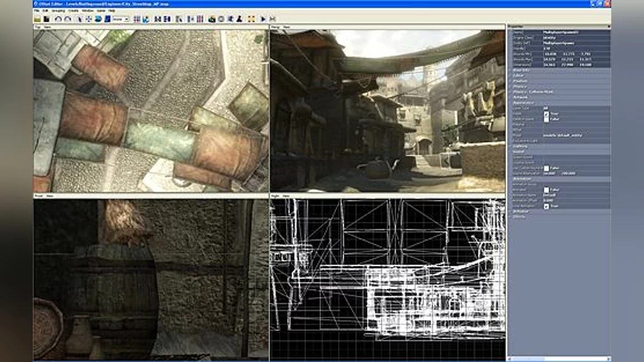The width and height of the screenshot is (644, 362).
Task: Click inside the wireframe right viewport
Action: pos(387,279)
